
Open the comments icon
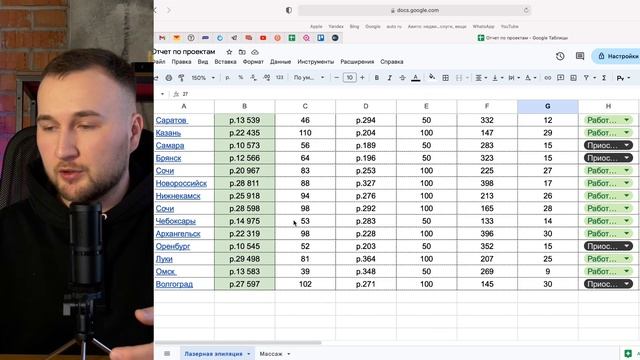580,56
